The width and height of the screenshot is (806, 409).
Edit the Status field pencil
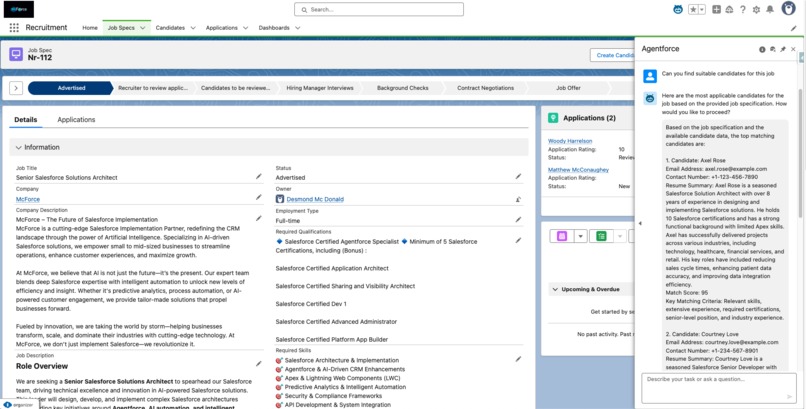[519, 176]
